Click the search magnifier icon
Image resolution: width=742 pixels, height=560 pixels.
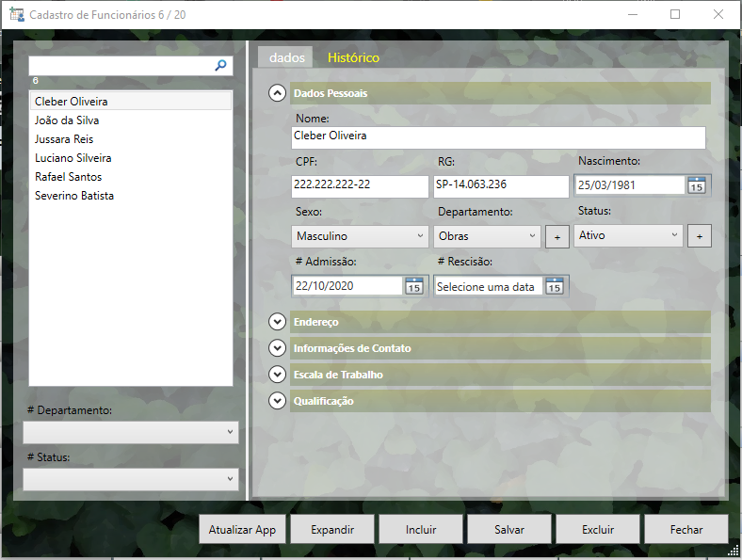tap(221, 66)
